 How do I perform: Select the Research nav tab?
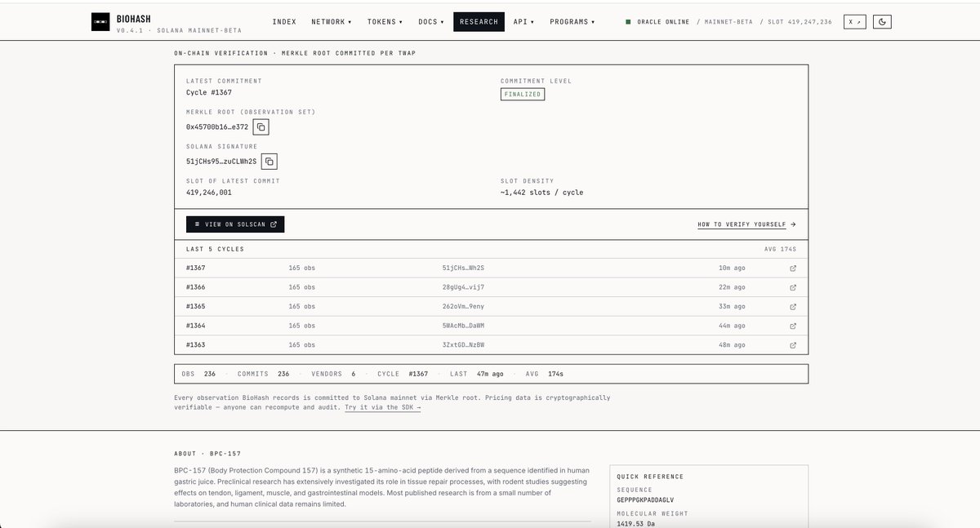point(479,22)
